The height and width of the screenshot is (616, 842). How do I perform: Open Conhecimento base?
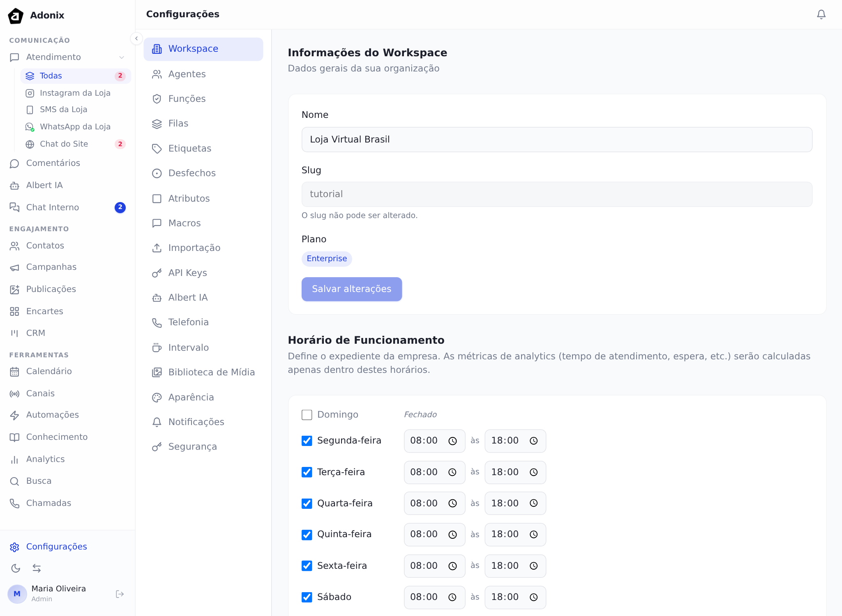67,437
